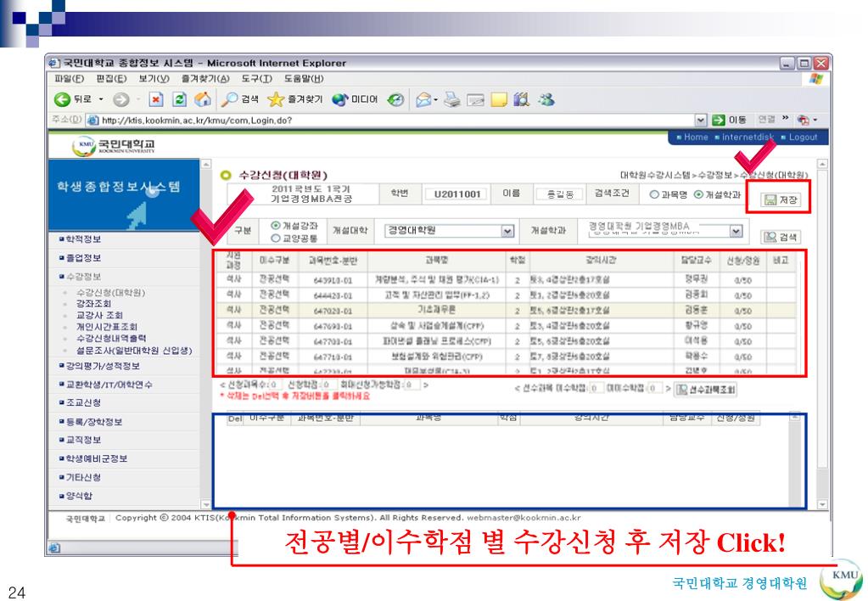Click the Refresh page icon

coord(179,99)
